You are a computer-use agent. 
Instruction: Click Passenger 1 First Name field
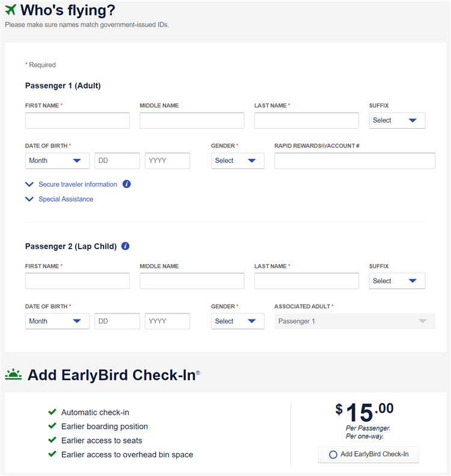[78, 120]
